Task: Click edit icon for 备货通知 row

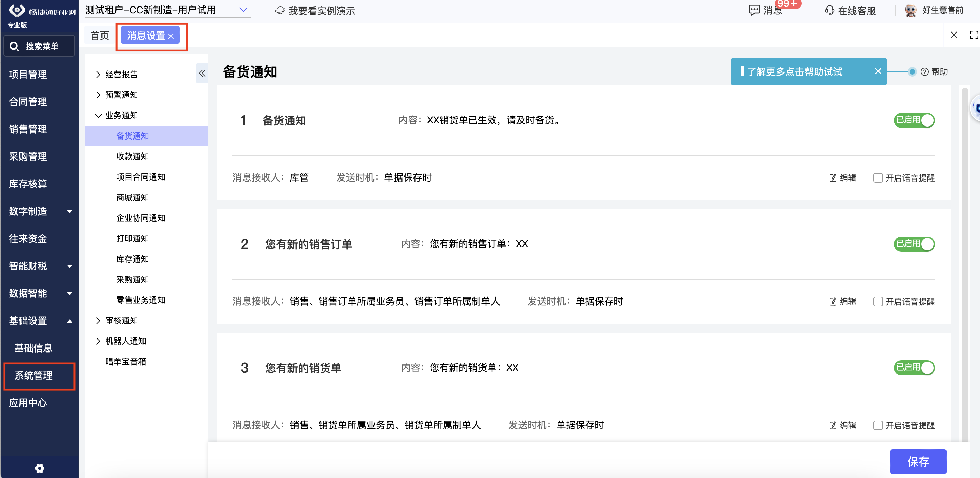Action: pyautogui.click(x=833, y=178)
